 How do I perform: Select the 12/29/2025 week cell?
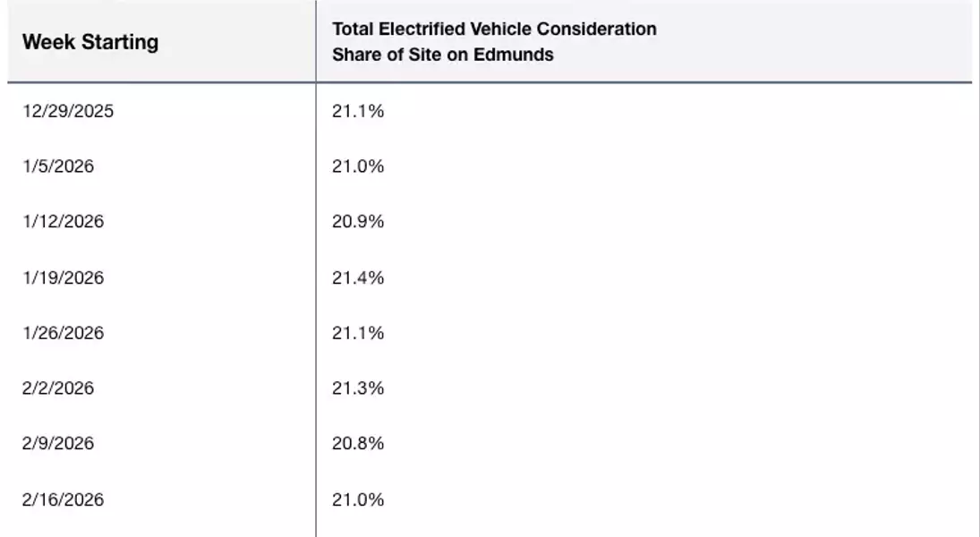point(68,112)
